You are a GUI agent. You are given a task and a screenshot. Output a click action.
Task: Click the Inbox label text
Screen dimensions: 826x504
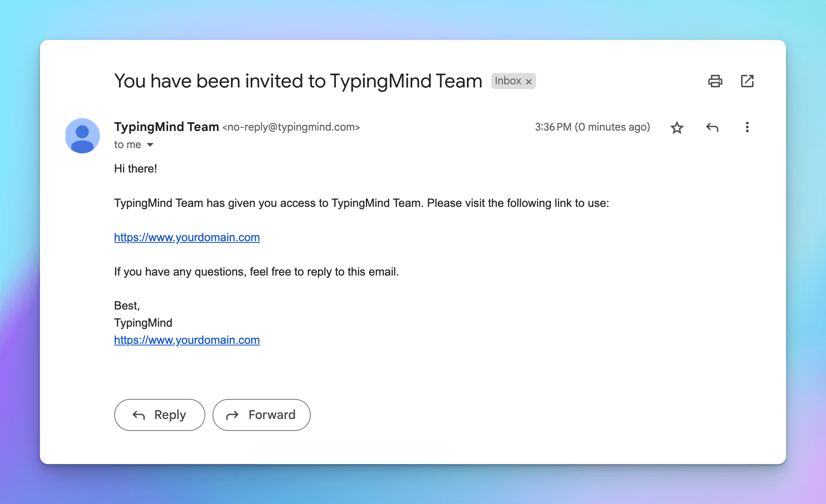click(x=508, y=81)
